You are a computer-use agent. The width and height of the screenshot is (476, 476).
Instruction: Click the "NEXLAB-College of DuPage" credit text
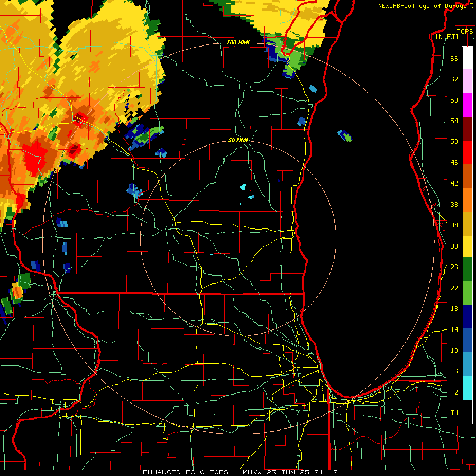[x=422, y=6]
